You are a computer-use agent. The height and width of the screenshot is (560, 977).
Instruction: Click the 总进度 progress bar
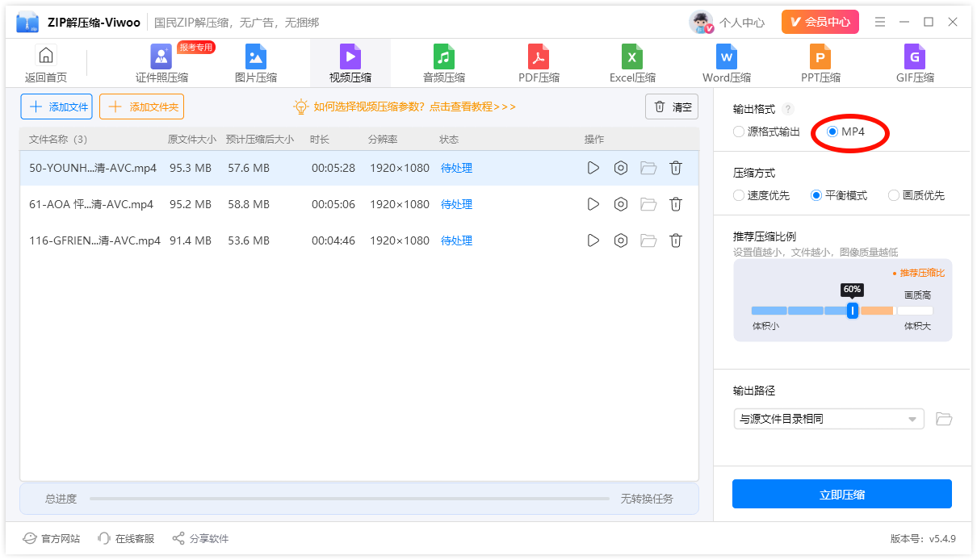click(350, 499)
